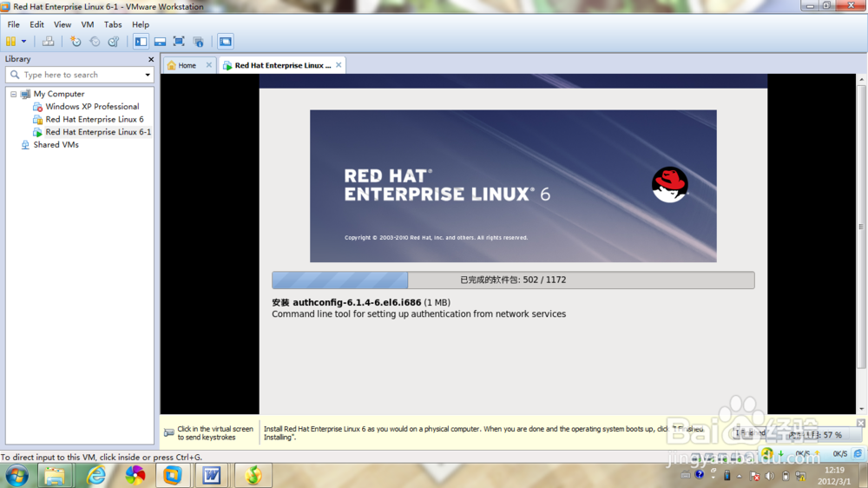The height and width of the screenshot is (488, 868).
Task: Close the Red Hat Enterprise Linux tab
Action: coord(339,65)
